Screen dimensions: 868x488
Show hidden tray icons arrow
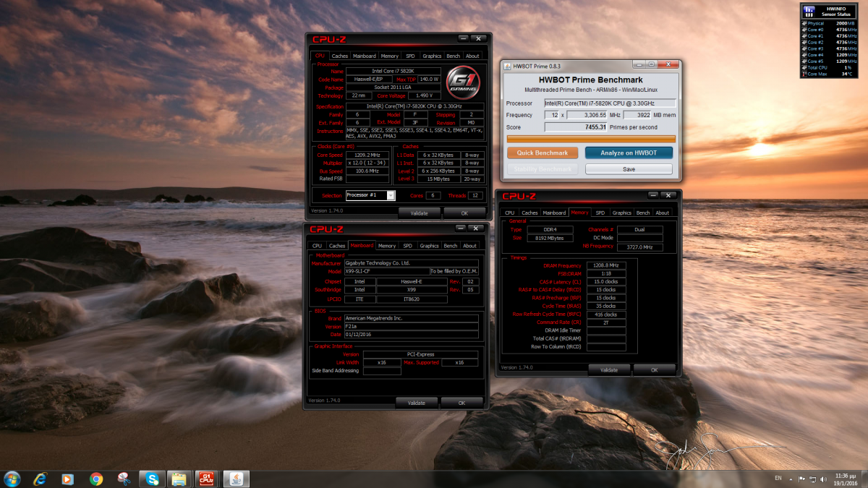tap(791, 479)
